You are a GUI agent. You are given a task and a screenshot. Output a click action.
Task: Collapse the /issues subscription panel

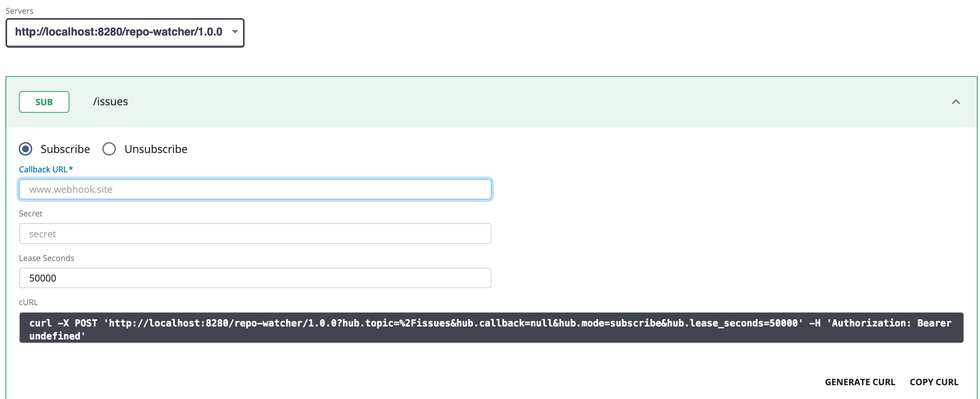(x=956, y=101)
